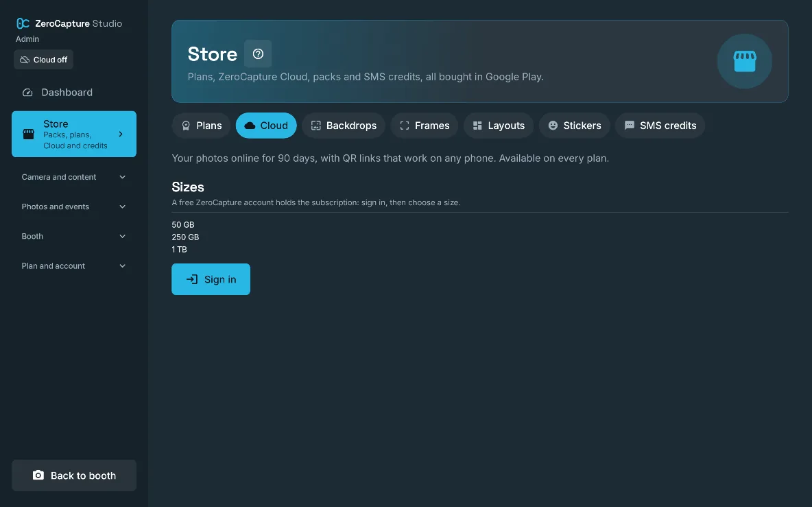
Task: Click the Store shop icon in sidebar
Action: tap(29, 134)
